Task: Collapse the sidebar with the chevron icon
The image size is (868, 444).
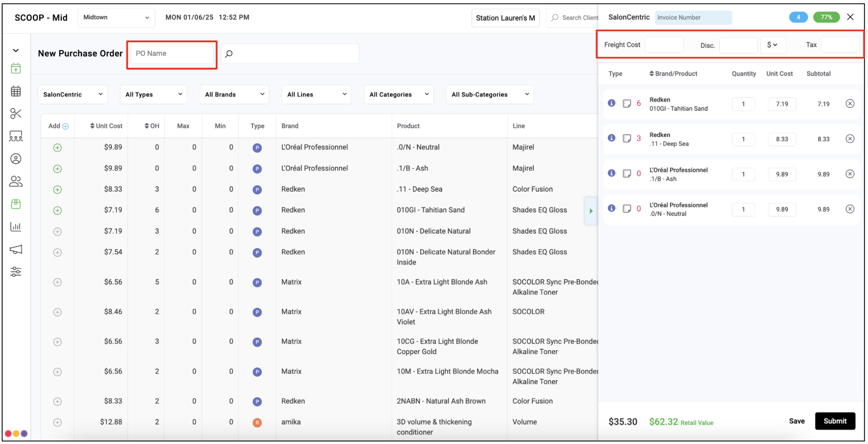Action: pyautogui.click(x=16, y=50)
